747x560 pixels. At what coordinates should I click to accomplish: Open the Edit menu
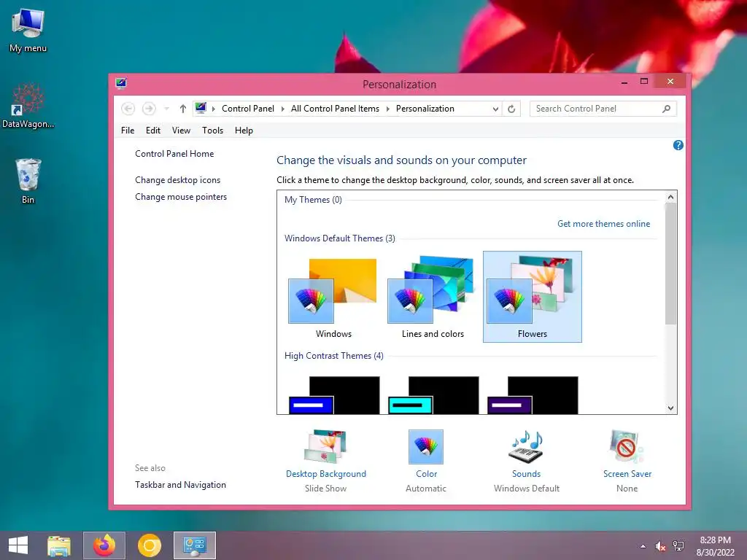tap(153, 131)
